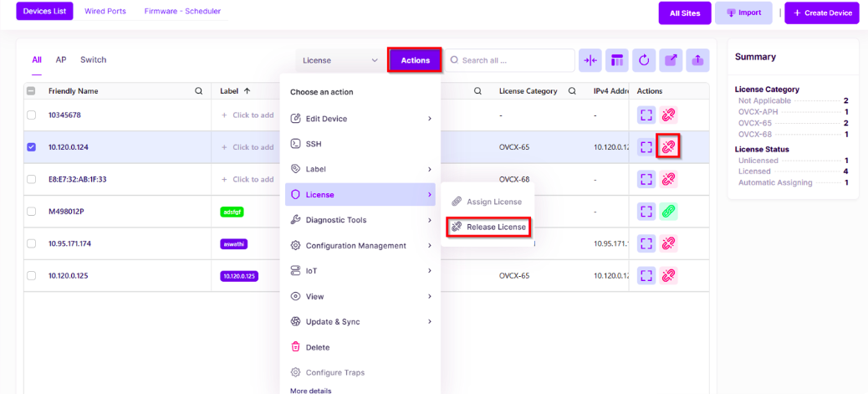This screenshot has height=399, width=868.
Task: Click search icon in License Category column
Action: tap(572, 91)
